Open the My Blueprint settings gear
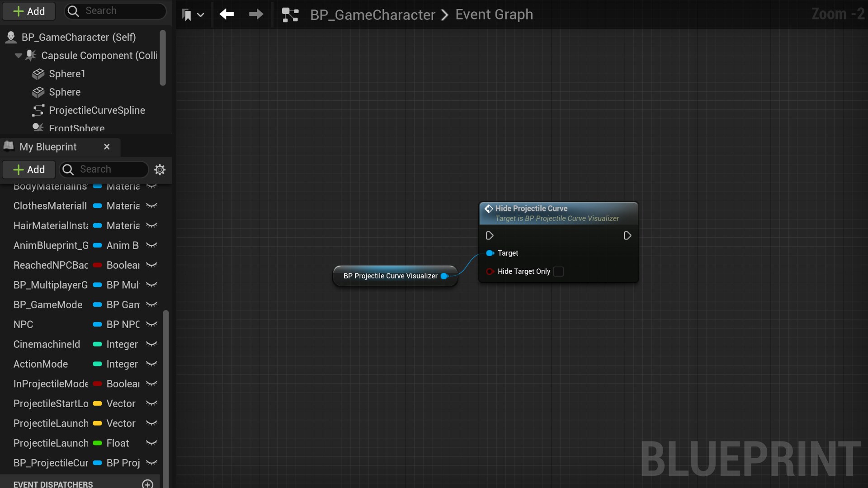Viewport: 868px width, 488px height. point(160,170)
